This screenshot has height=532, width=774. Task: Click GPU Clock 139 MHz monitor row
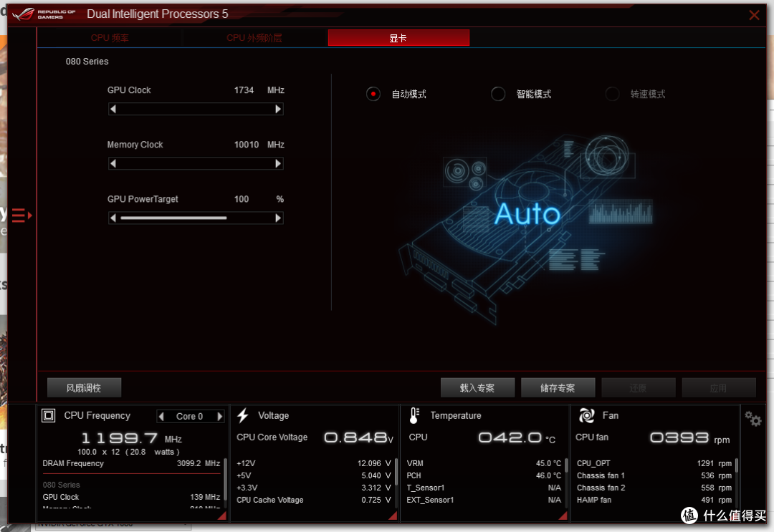click(x=131, y=497)
